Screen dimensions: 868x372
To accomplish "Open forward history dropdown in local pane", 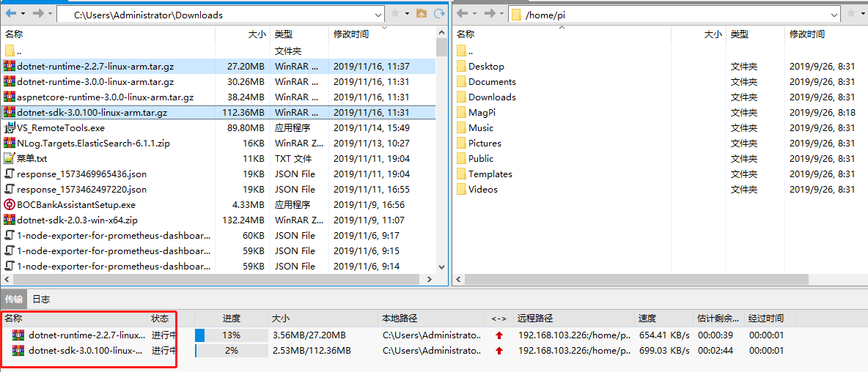I will pyautogui.click(x=51, y=14).
